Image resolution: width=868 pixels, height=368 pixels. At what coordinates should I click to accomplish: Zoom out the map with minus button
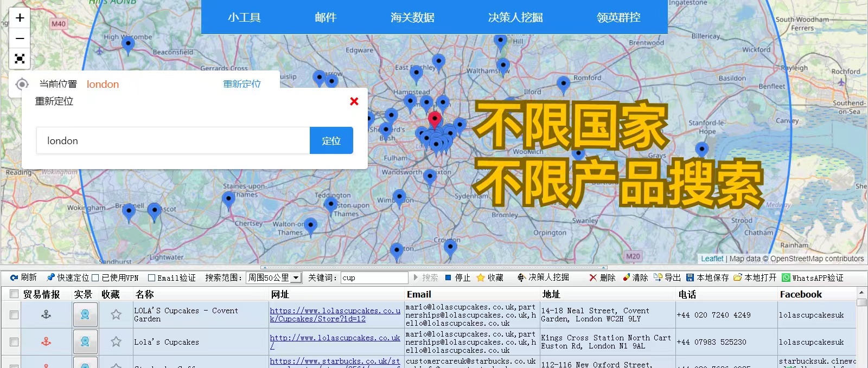point(20,38)
